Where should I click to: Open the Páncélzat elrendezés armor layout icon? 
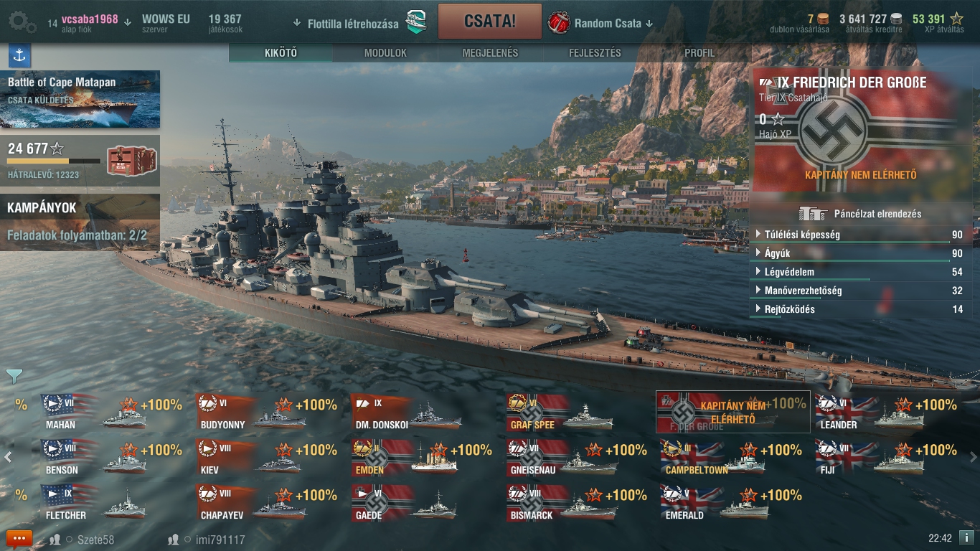point(814,214)
